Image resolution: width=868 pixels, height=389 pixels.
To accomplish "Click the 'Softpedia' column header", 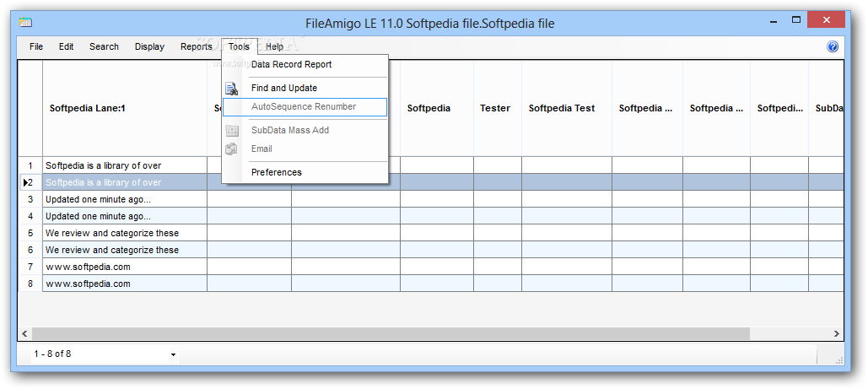I will pos(437,109).
